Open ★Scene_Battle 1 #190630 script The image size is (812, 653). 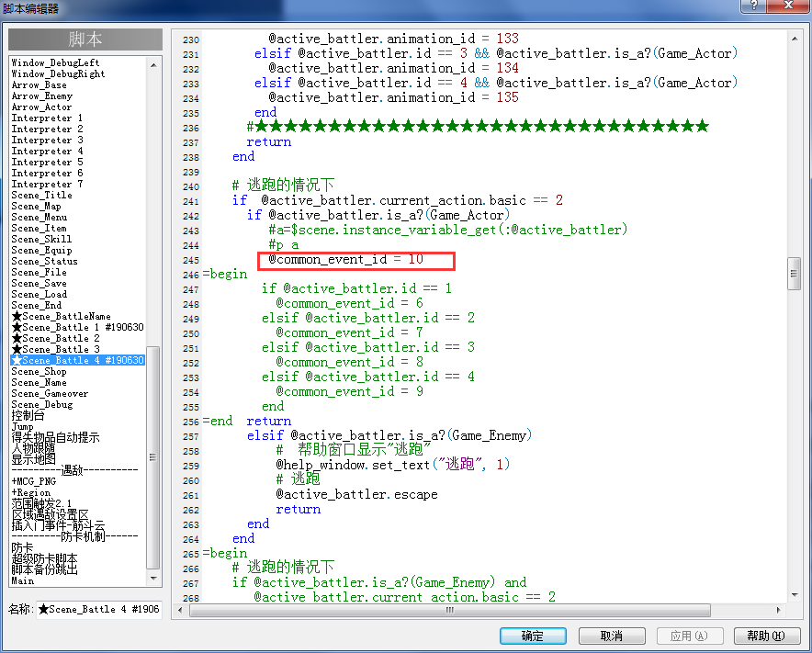pyautogui.click(x=78, y=327)
